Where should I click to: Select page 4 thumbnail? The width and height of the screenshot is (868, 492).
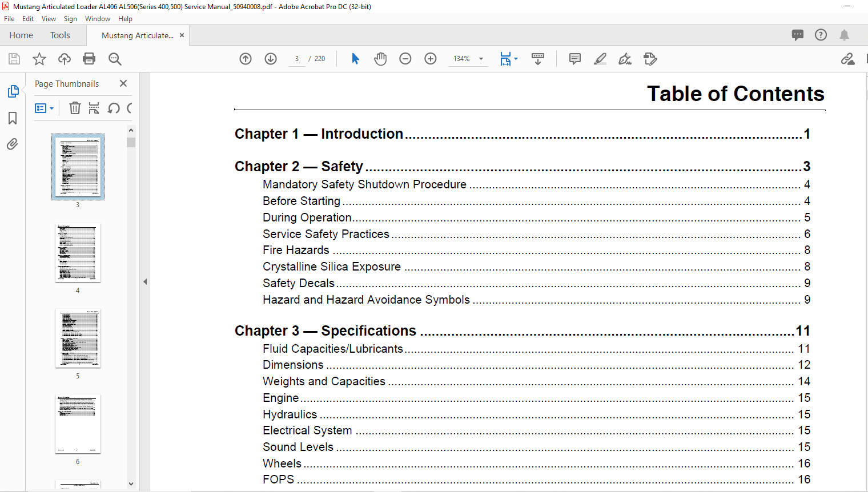pos(78,253)
